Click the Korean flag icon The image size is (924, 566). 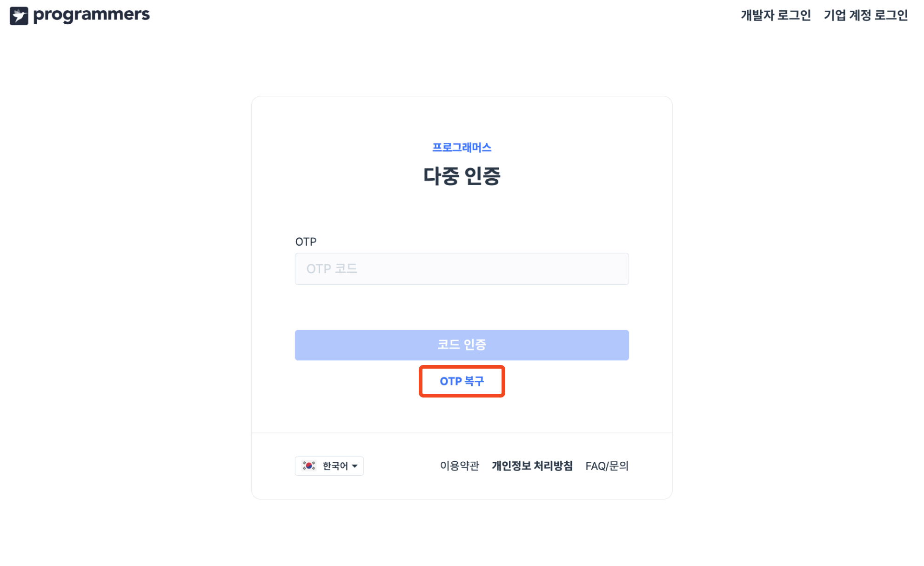(309, 465)
